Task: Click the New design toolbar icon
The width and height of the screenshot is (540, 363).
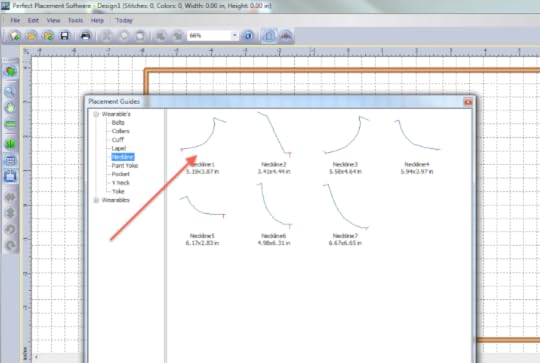Action: (14, 35)
